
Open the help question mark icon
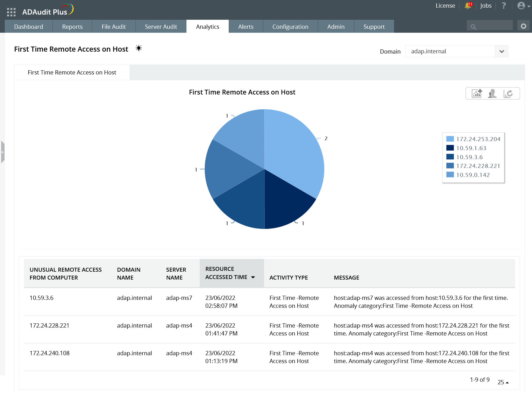tap(504, 6)
